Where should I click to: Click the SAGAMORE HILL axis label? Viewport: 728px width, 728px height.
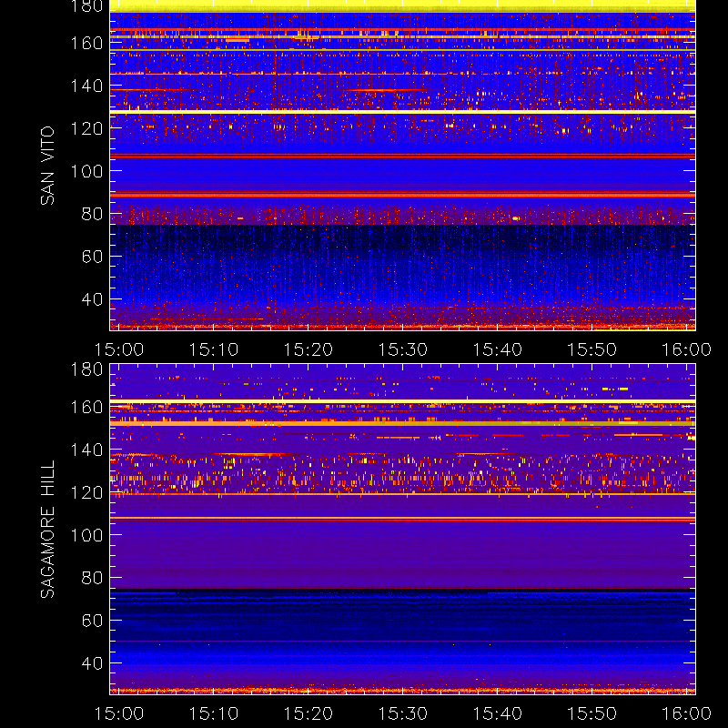pyautogui.click(x=47, y=530)
